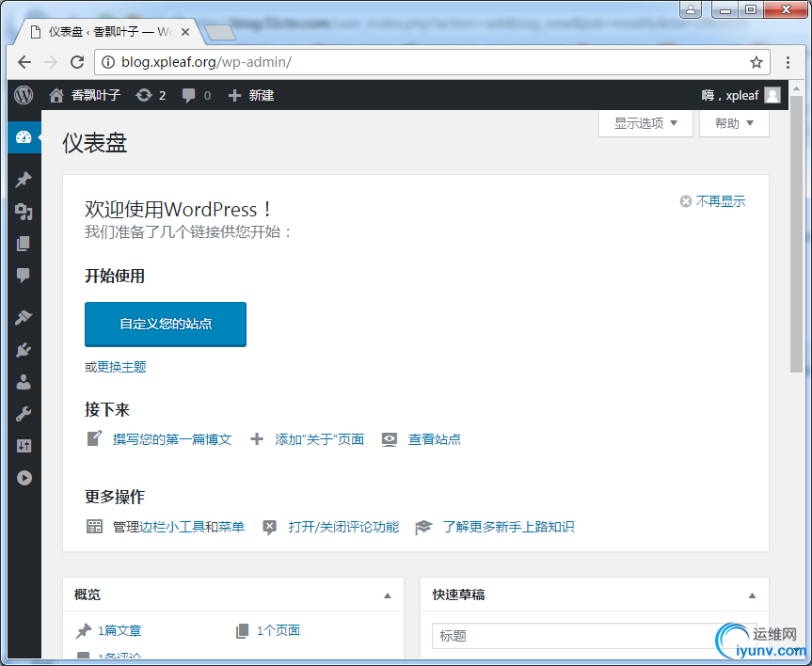Click the 自定义您的站点 button
812x666 pixels.
click(x=166, y=325)
